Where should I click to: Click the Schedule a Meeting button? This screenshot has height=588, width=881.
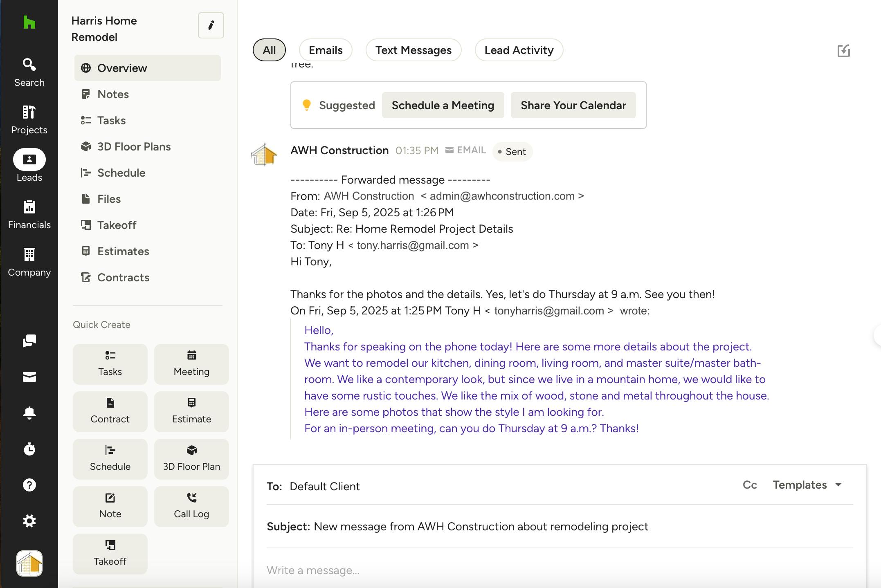[x=443, y=105]
